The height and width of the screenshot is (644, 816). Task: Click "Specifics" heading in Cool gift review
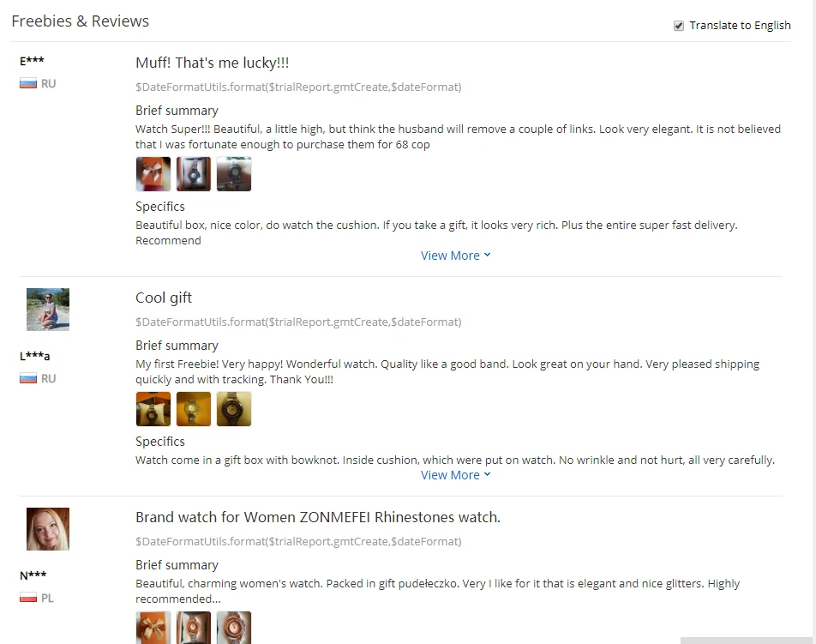pyautogui.click(x=160, y=442)
